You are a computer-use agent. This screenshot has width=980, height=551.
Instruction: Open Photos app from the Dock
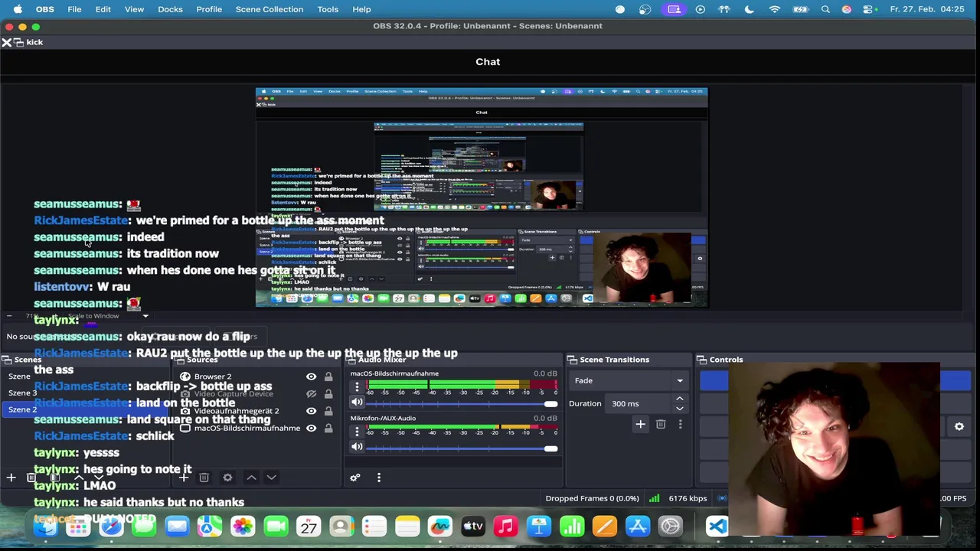click(x=243, y=527)
